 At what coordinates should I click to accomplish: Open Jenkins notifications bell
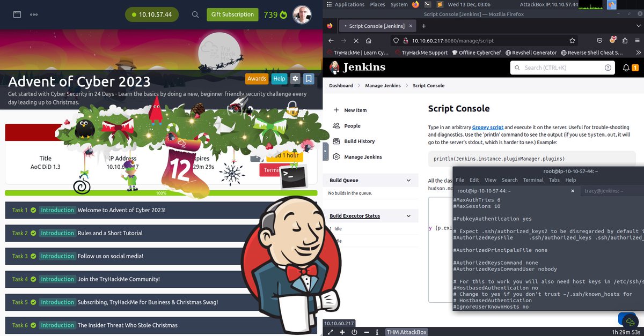click(x=626, y=68)
